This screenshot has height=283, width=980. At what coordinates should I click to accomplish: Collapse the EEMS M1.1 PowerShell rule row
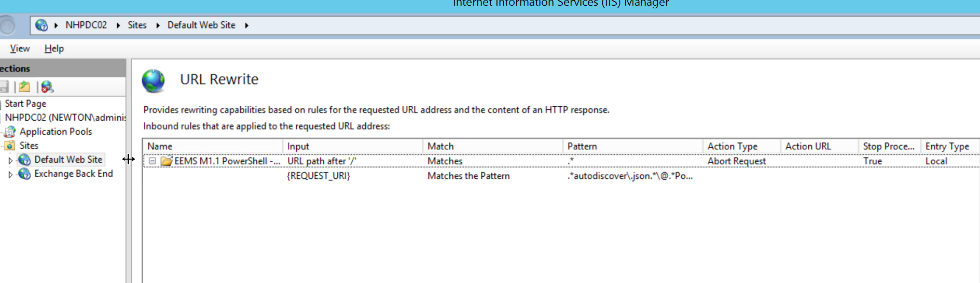coord(153,161)
